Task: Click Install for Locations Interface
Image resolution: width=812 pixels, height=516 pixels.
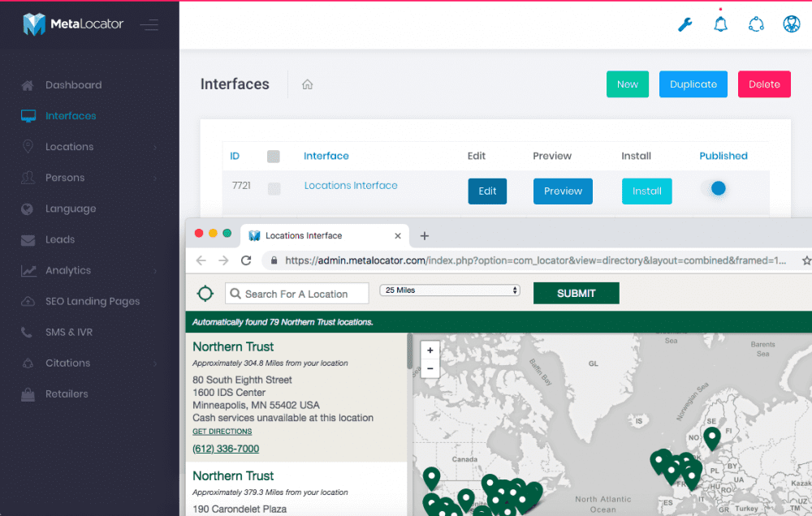Action: point(647,191)
